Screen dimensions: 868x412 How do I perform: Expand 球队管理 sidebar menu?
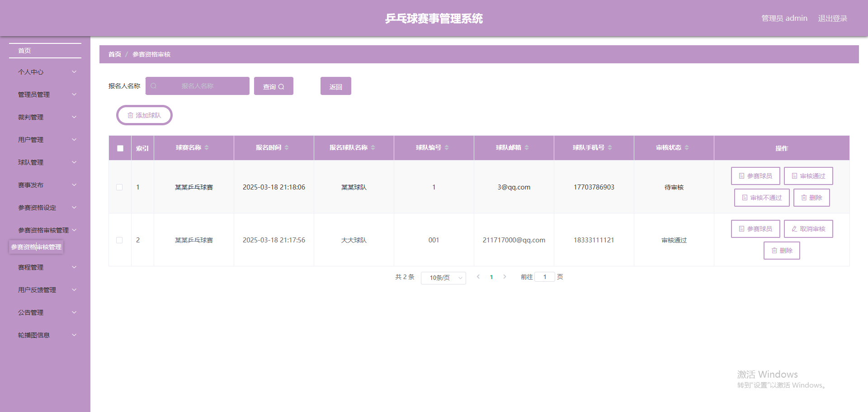(45, 162)
